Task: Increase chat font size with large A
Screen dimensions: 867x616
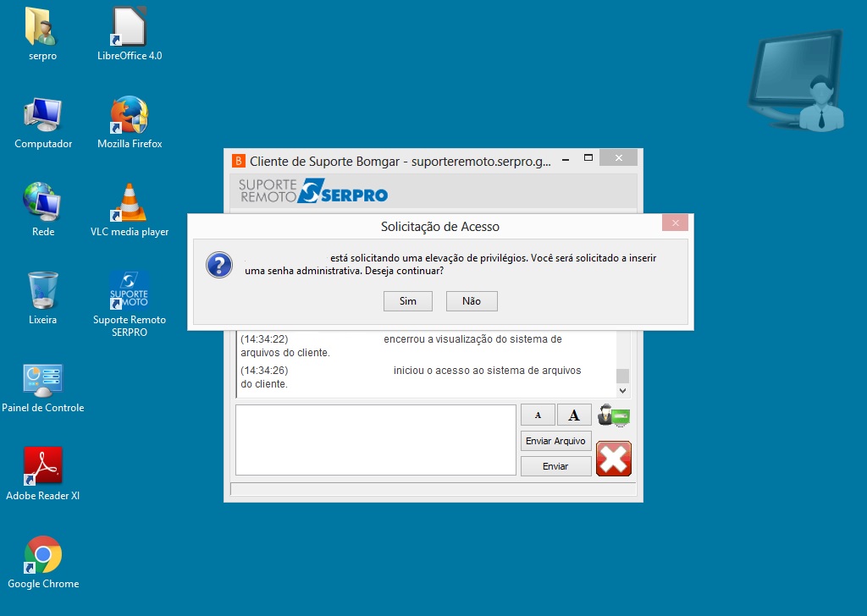Action: pyautogui.click(x=574, y=415)
